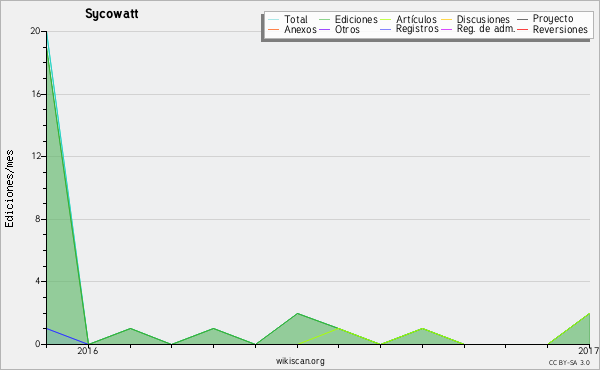This screenshot has height=370, width=600.
Task: Click the Registros legend label
Action: point(417,29)
